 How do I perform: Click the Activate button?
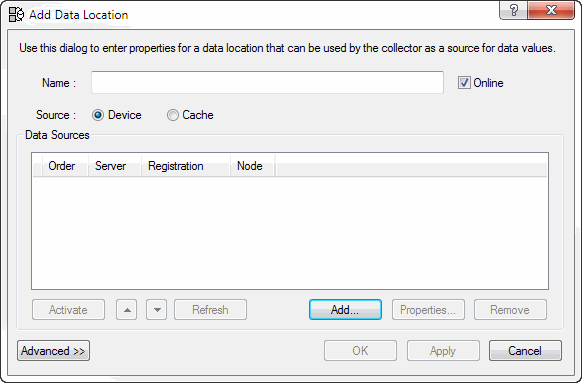pyautogui.click(x=68, y=310)
